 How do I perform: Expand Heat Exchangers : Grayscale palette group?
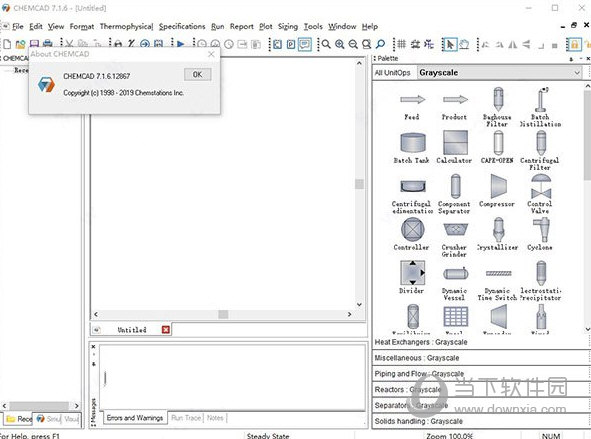[481, 342]
